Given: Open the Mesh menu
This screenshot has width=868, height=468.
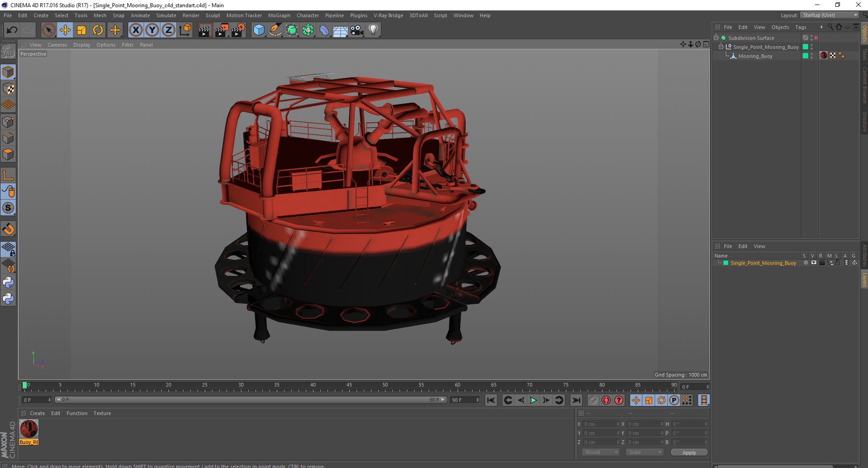Looking at the screenshot, I should coord(100,15).
